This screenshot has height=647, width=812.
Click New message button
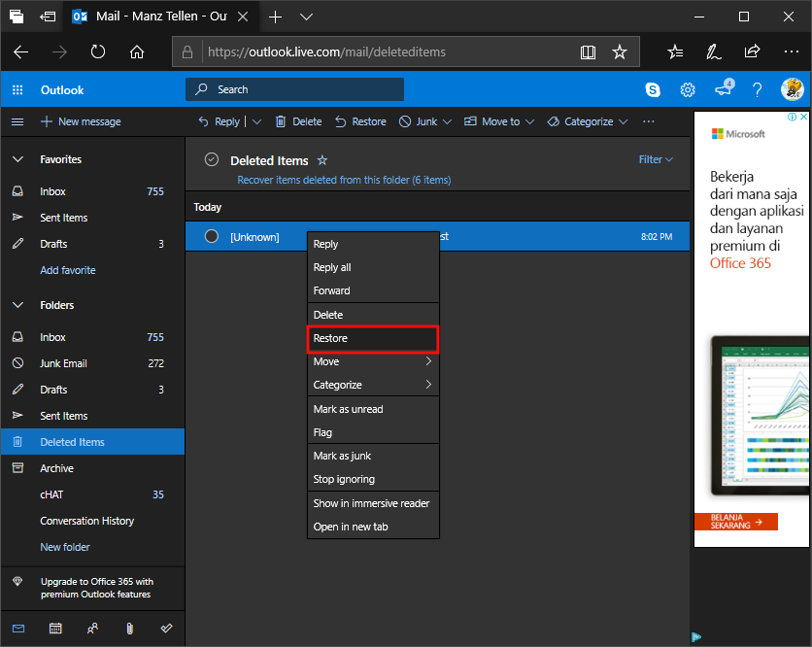pyautogui.click(x=81, y=121)
